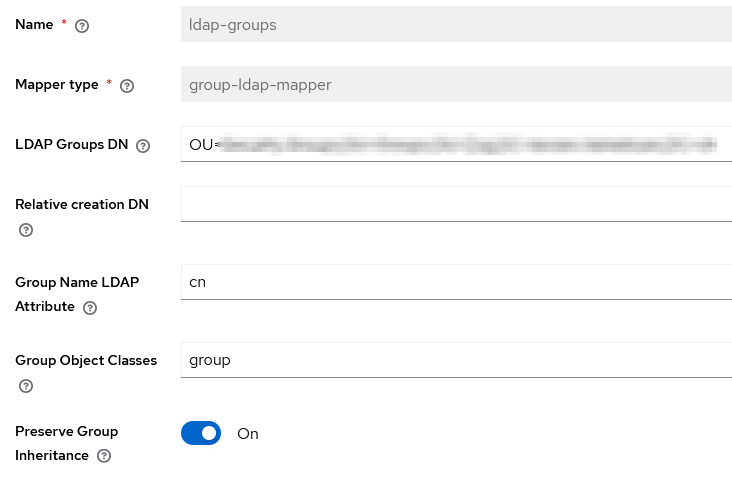Screen dimensions: 732x481
Task: Disable the Preserve Group Inheritance switch
Action: (x=201, y=433)
